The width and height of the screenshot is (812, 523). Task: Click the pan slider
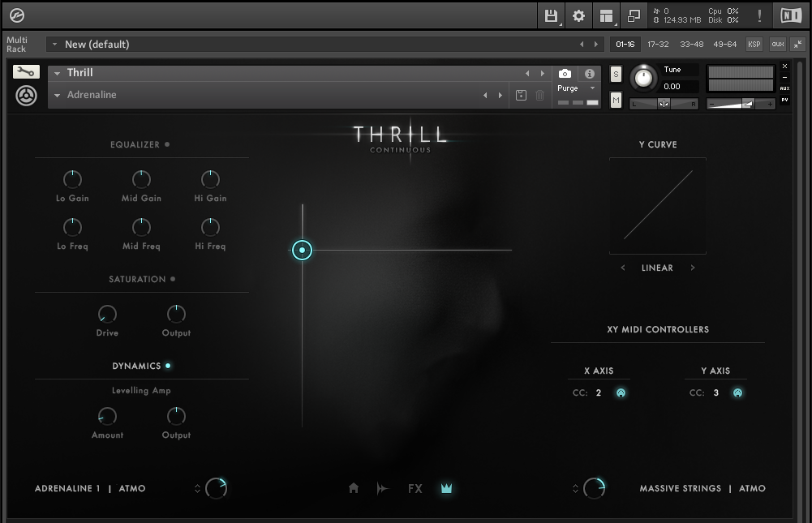664,104
